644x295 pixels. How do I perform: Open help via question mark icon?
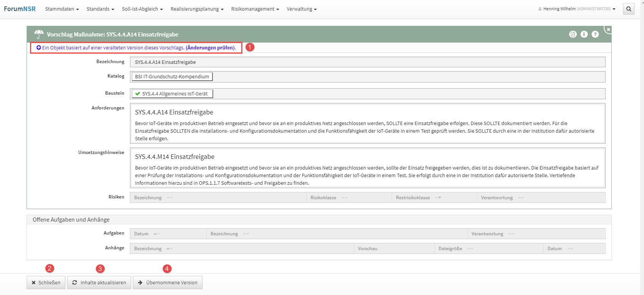pos(595,34)
